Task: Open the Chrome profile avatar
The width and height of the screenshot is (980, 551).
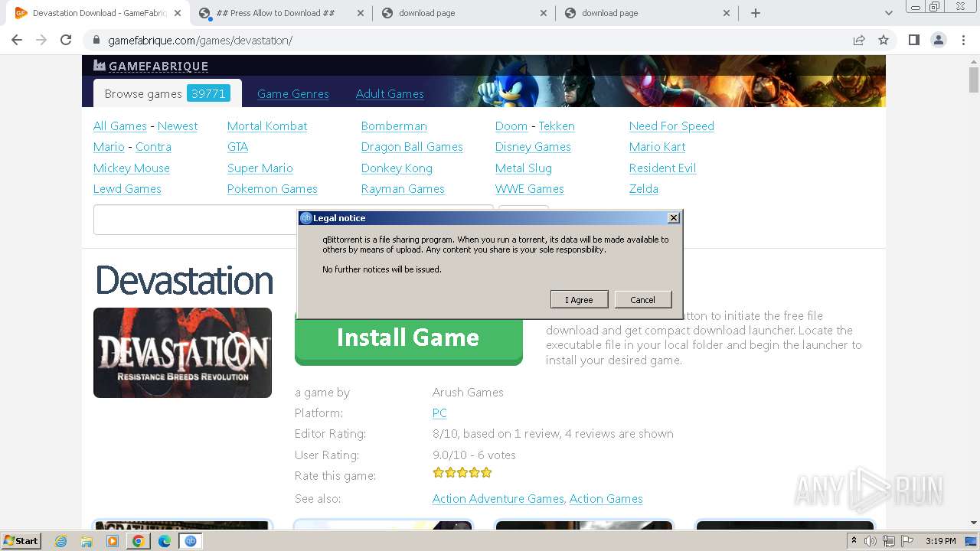Action: 939,40
